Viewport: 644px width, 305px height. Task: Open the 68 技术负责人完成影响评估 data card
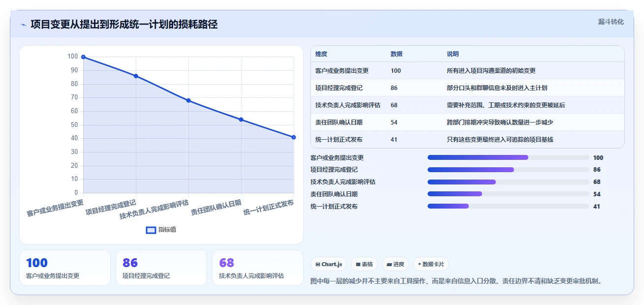(x=258, y=268)
